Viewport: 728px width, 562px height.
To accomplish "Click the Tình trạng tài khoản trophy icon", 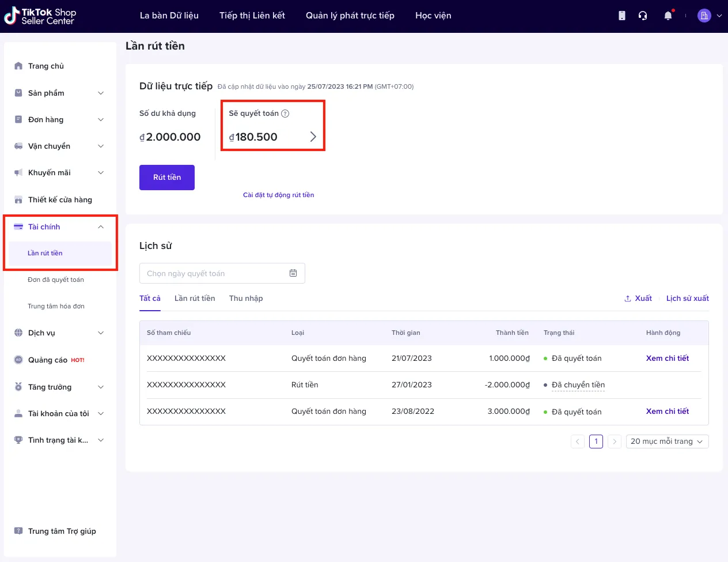I will tap(18, 440).
